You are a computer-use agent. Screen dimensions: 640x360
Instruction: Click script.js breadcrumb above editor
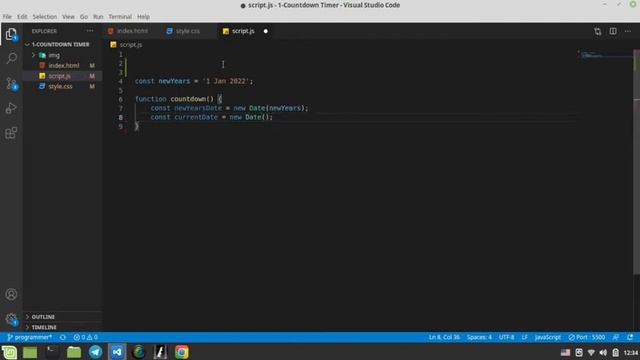131,44
